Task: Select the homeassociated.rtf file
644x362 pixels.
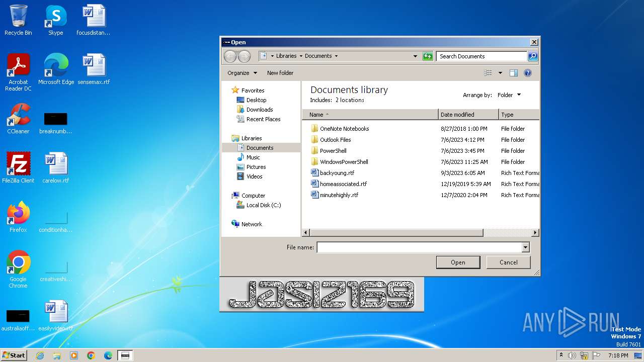Action: coord(344,184)
